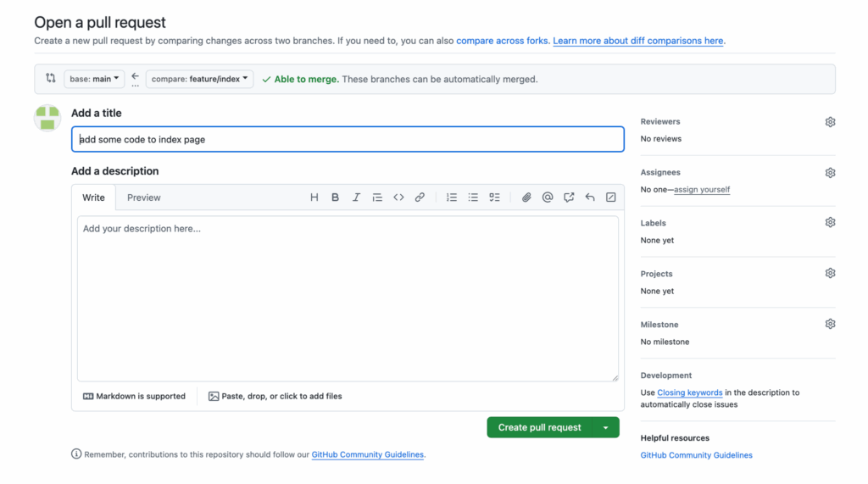The height and width of the screenshot is (484, 868).
Task: Click the assign yourself link
Action: (702, 190)
